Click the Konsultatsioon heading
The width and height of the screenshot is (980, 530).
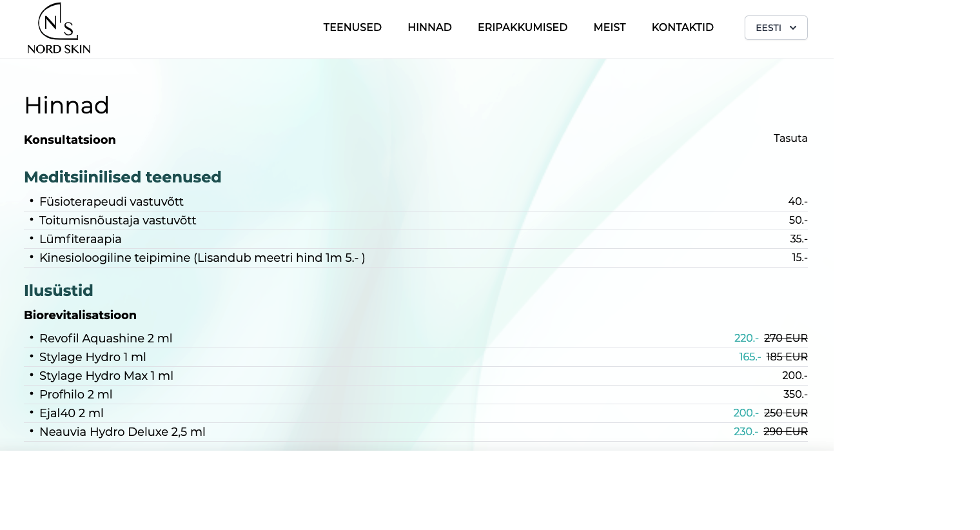(x=70, y=140)
